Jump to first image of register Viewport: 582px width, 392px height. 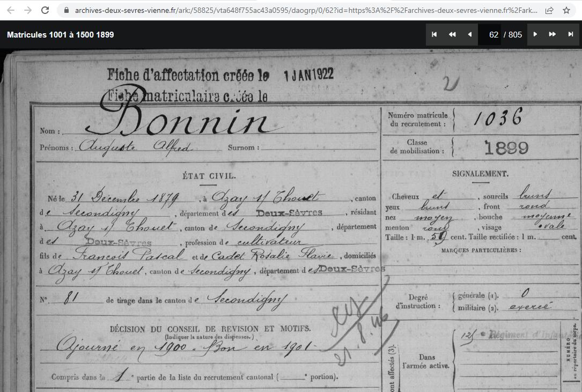[x=434, y=34]
